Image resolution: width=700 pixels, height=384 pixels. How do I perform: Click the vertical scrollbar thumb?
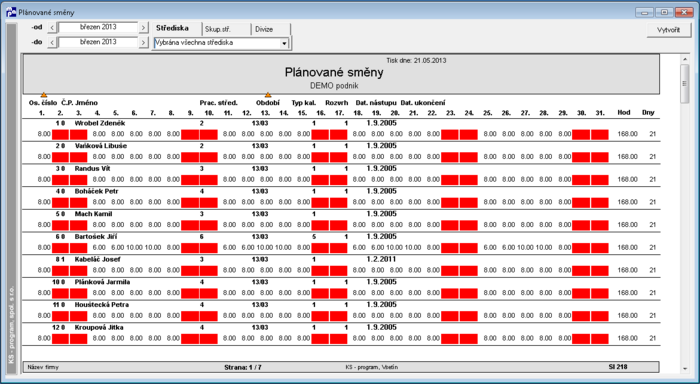coord(685,83)
